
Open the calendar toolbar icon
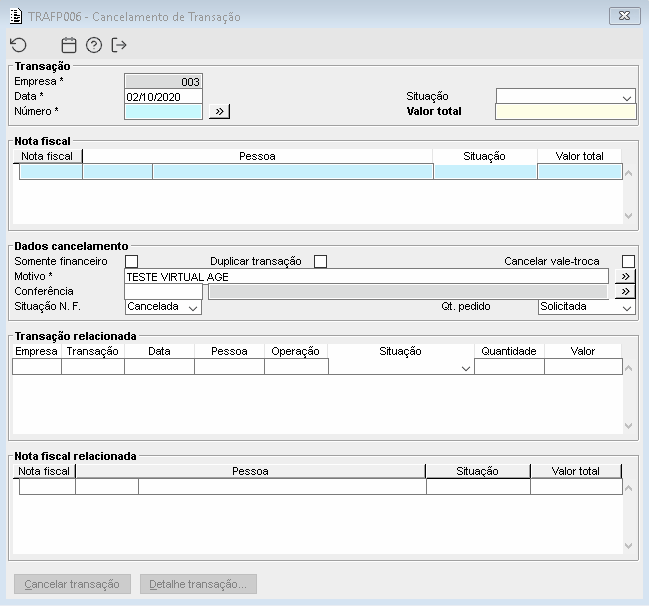pos(69,45)
